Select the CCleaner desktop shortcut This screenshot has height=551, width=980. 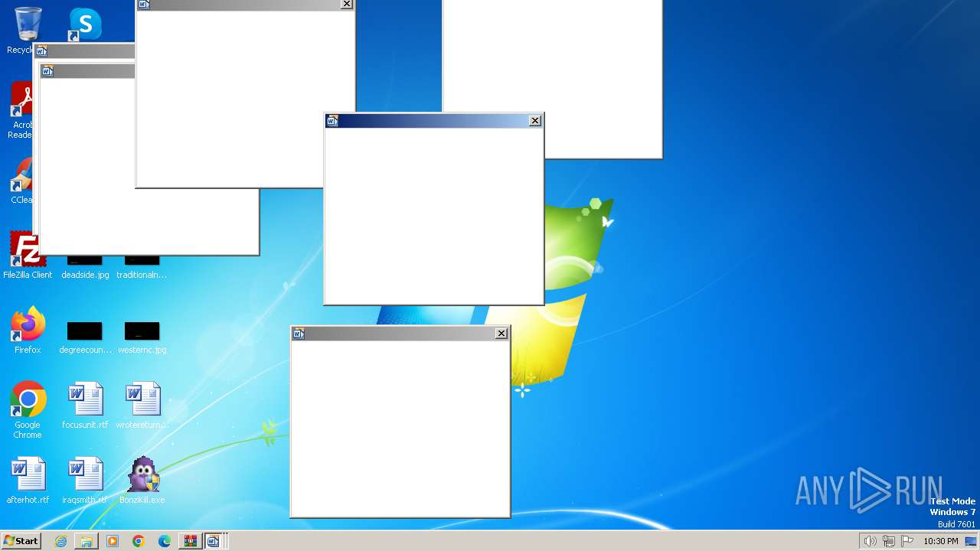tap(22, 174)
